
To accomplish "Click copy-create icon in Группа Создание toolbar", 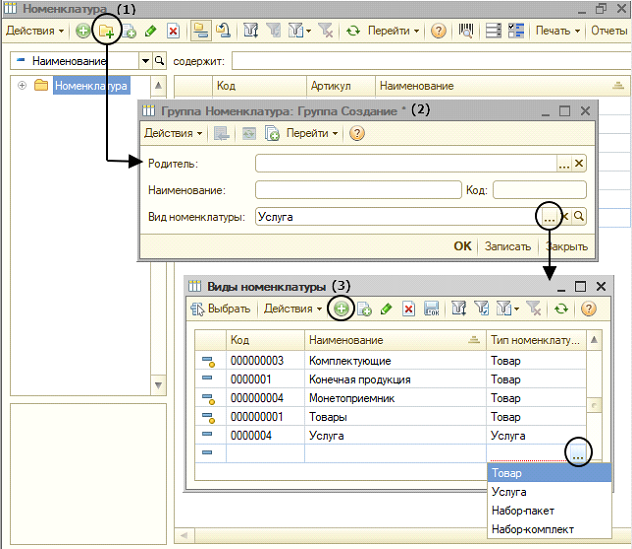I will pos(272,133).
